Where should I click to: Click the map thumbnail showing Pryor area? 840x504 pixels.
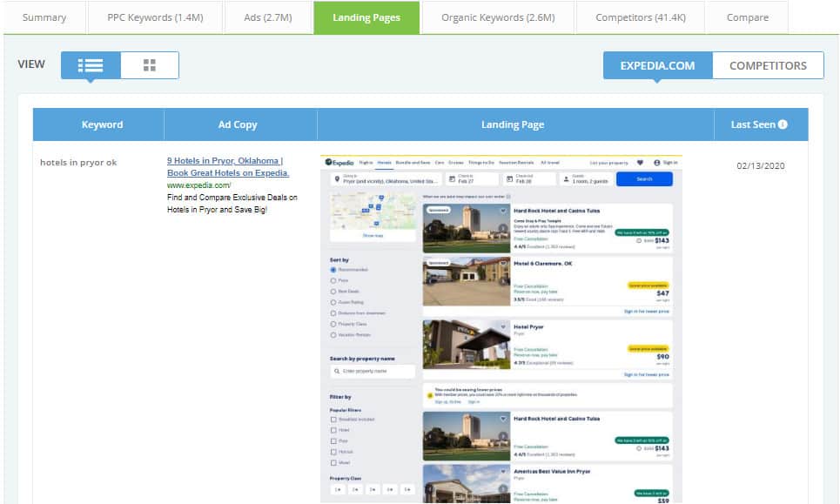click(x=373, y=212)
